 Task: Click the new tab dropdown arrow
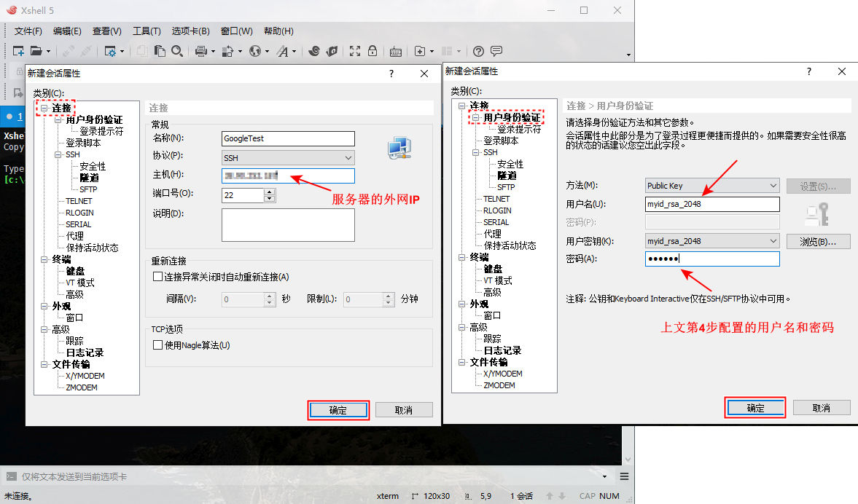point(432,52)
